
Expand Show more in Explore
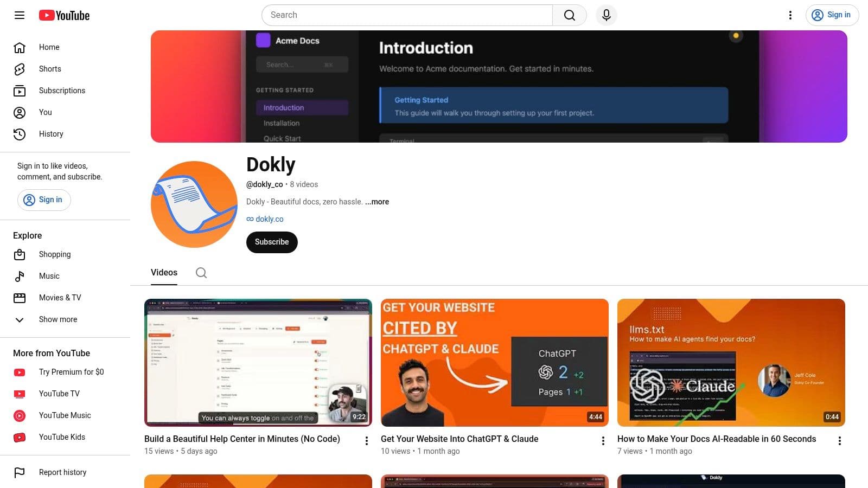tap(65, 319)
